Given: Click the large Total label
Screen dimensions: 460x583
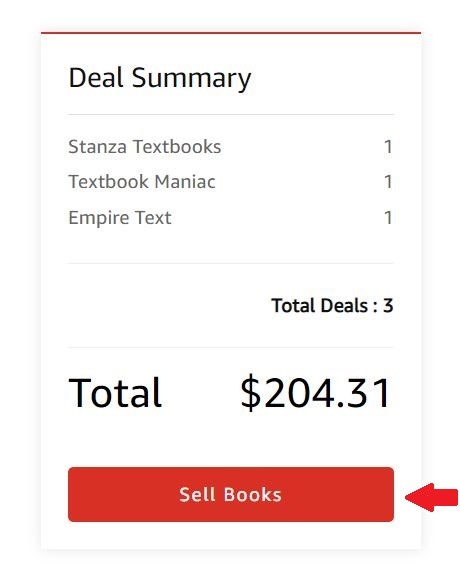Looking at the screenshot, I should pyautogui.click(x=115, y=393).
